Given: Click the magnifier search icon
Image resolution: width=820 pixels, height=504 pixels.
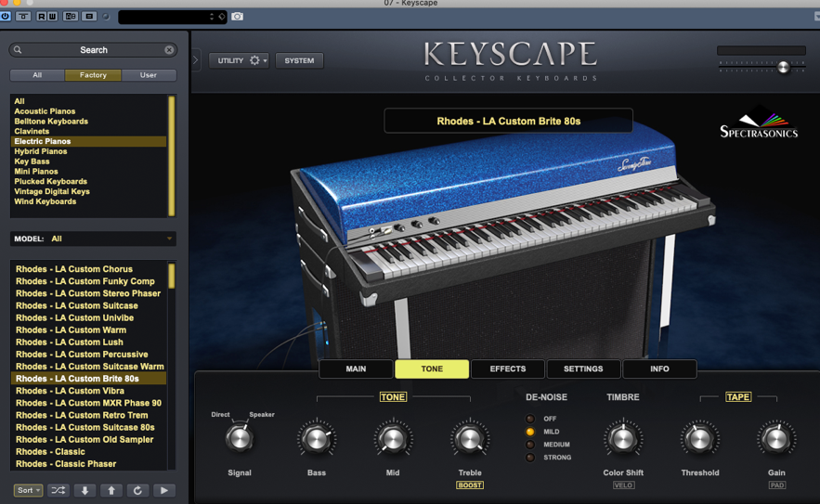Looking at the screenshot, I should coord(18,50).
